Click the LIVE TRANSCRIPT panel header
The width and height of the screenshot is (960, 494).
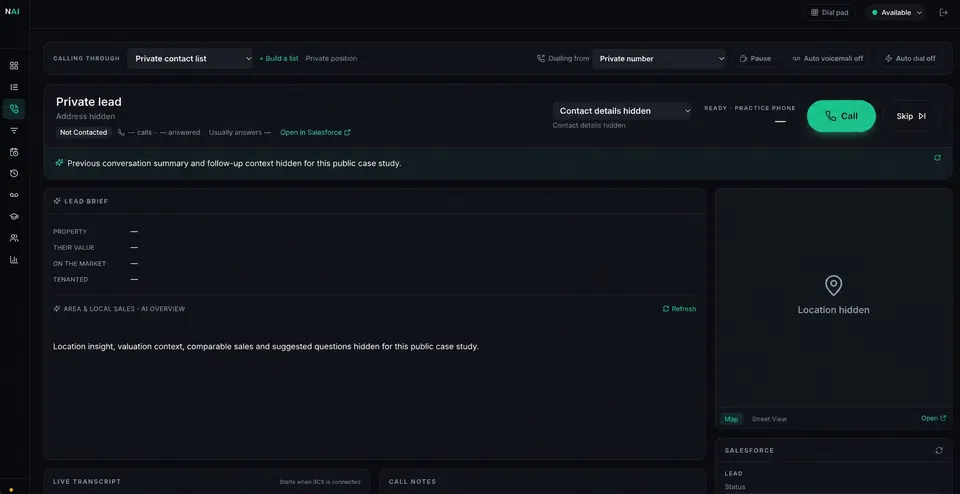[x=87, y=482]
